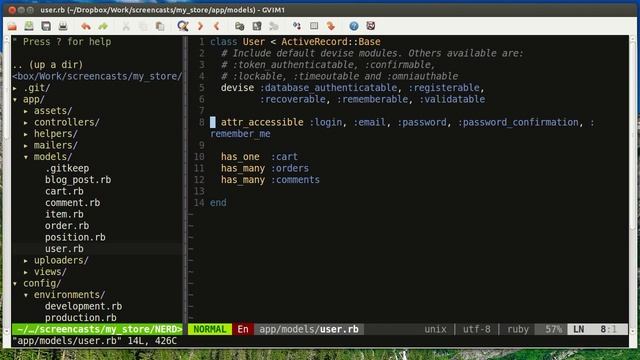
Task: Click ':recoverable' on line 6
Action: coord(293,99)
